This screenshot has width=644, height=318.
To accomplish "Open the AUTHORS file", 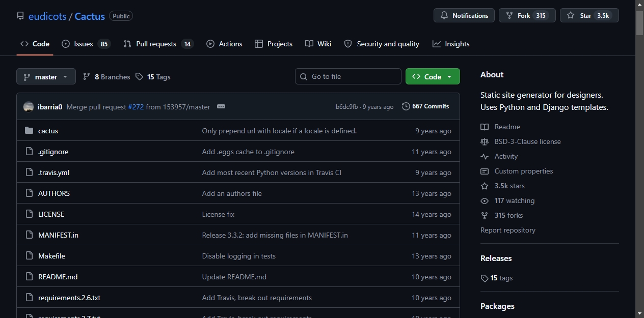I will (x=54, y=193).
